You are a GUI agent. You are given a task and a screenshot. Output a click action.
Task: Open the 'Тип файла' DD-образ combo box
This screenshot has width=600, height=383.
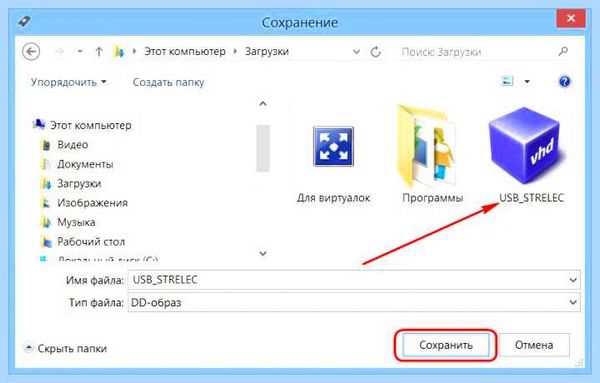point(354,302)
